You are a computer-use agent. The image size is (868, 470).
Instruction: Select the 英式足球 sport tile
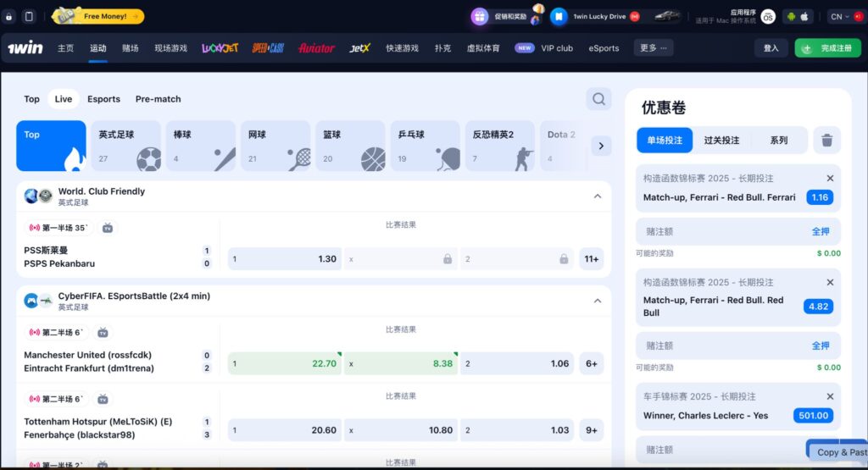(125, 146)
